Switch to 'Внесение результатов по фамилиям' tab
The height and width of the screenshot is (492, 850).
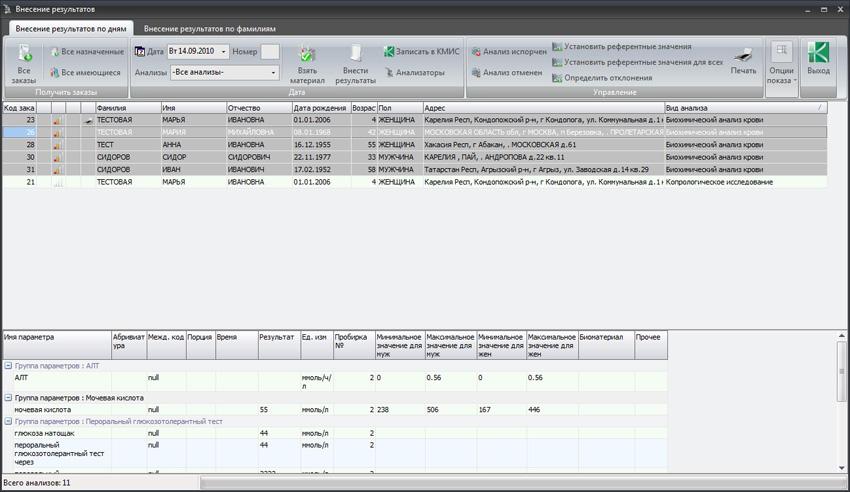coord(209,29)
